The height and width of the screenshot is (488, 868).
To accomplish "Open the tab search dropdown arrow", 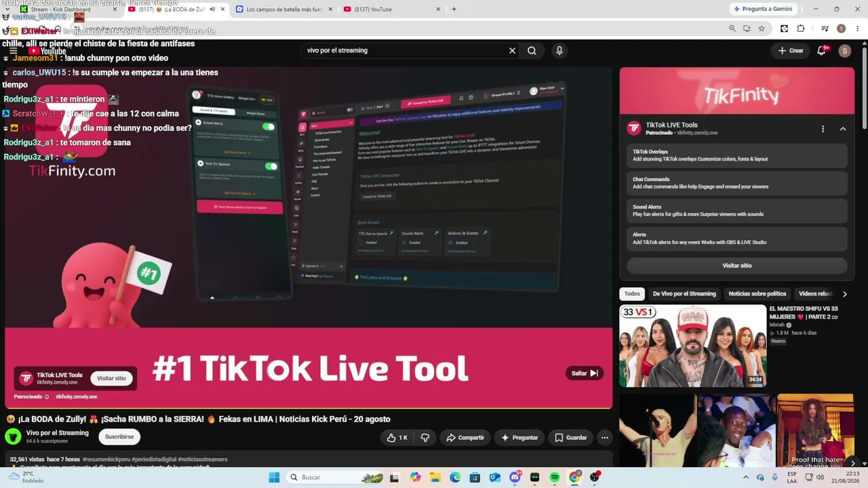I will point(7,9).
